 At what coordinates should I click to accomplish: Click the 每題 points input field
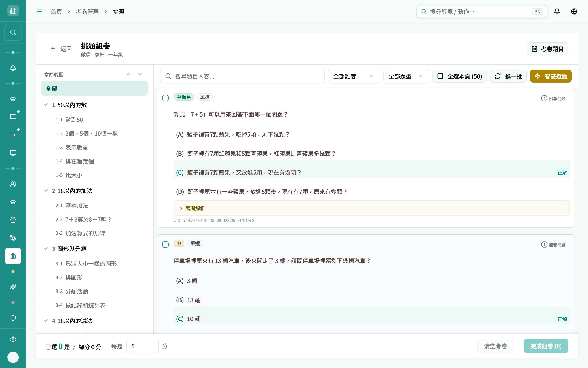142,346
